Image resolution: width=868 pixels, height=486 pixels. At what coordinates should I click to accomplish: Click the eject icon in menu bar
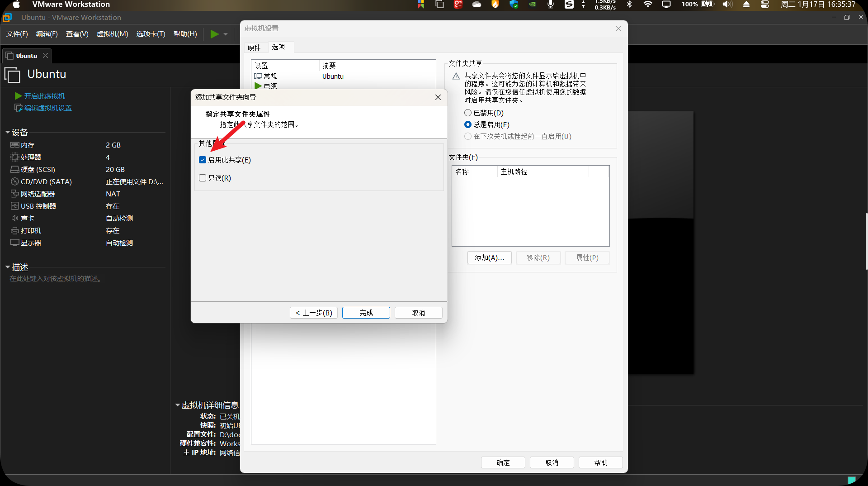tap(746, 5)
